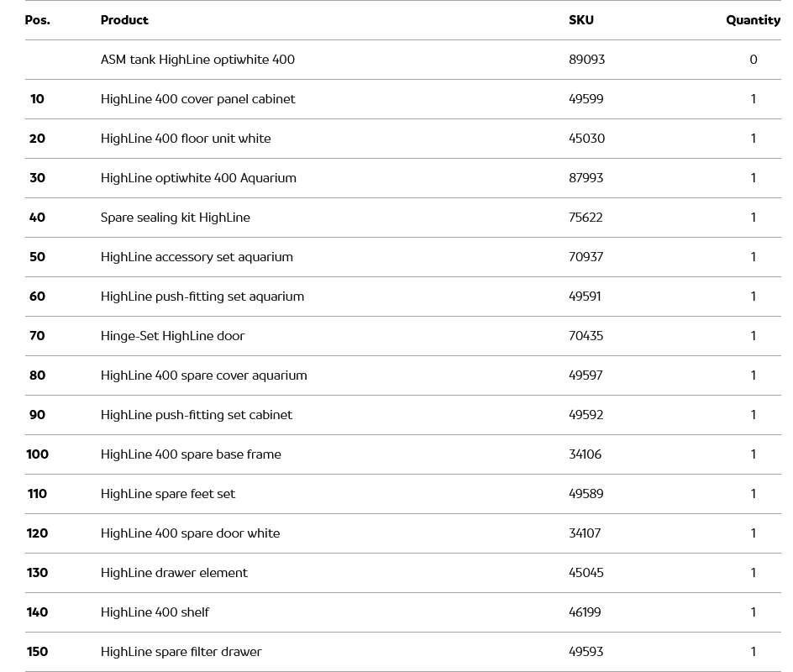Click the Product column header
793x672 pixels.
point(124,20)
